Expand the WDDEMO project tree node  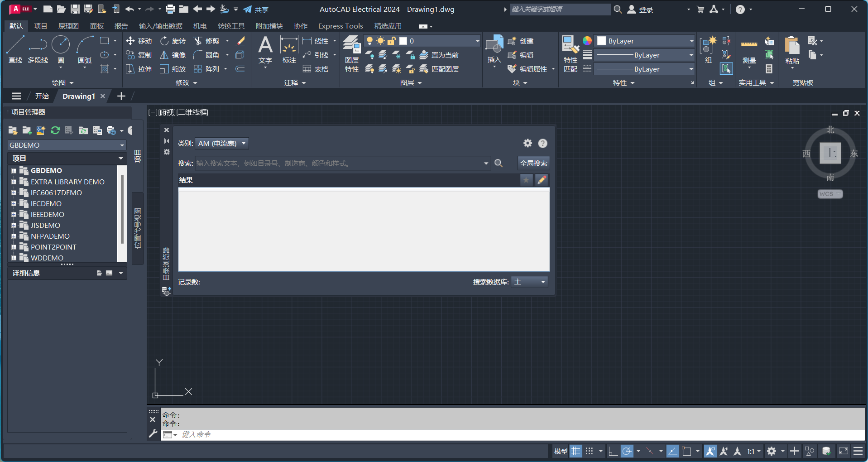click(x=14, y=258)
